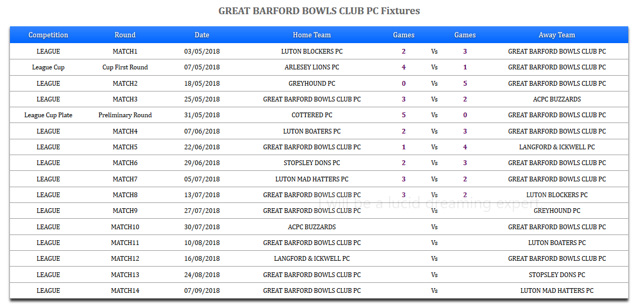Screen dimensions: 644x306
Task: Select ACPC BUZZARDS away team in MATCH3
Action: (557, 99)
